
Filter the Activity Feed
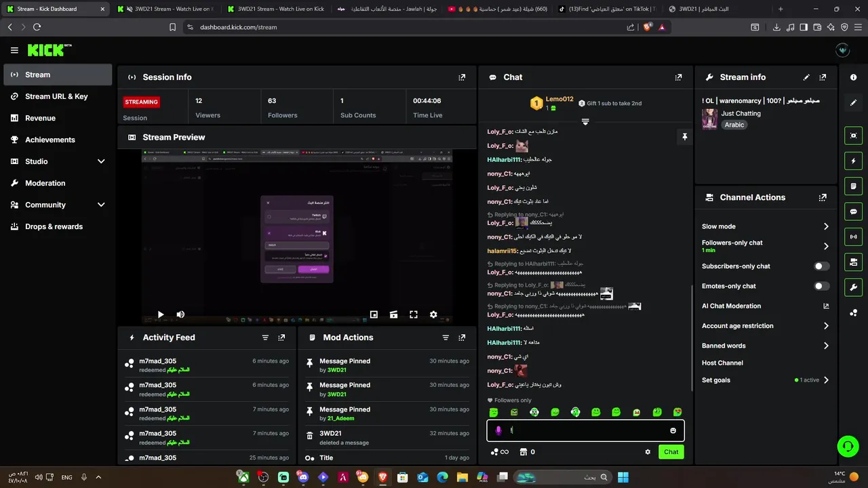(265, 338)
